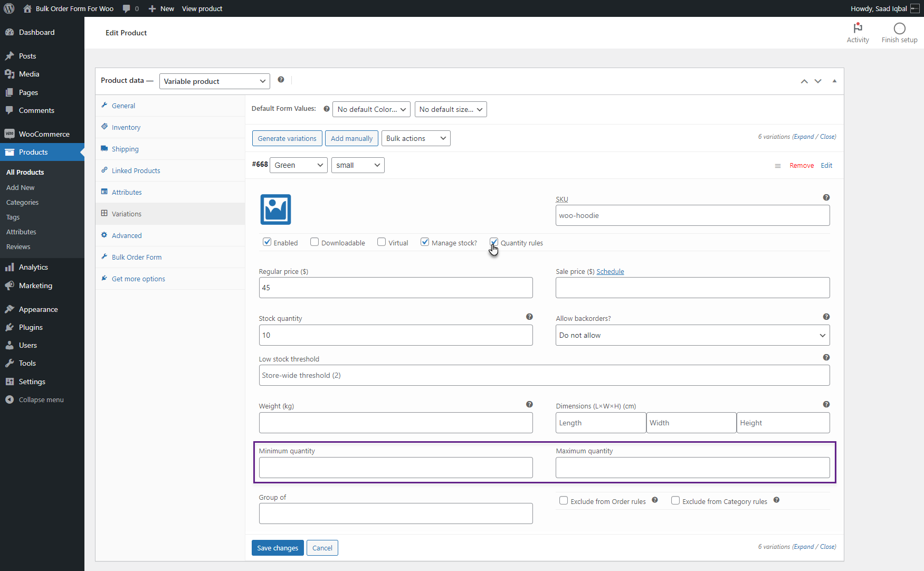Screen dimensions: 924x571
Task: Click the Exclude from Order rules help icon
Action: 654,500
